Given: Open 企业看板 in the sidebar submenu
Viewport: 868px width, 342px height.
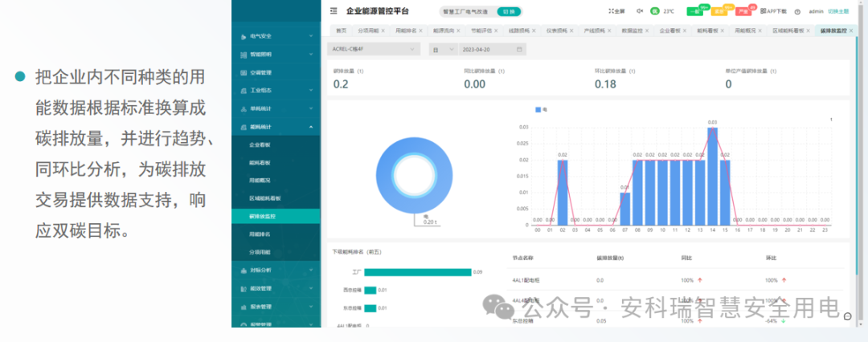Looking at the screenshot, I should pos(276,145).
